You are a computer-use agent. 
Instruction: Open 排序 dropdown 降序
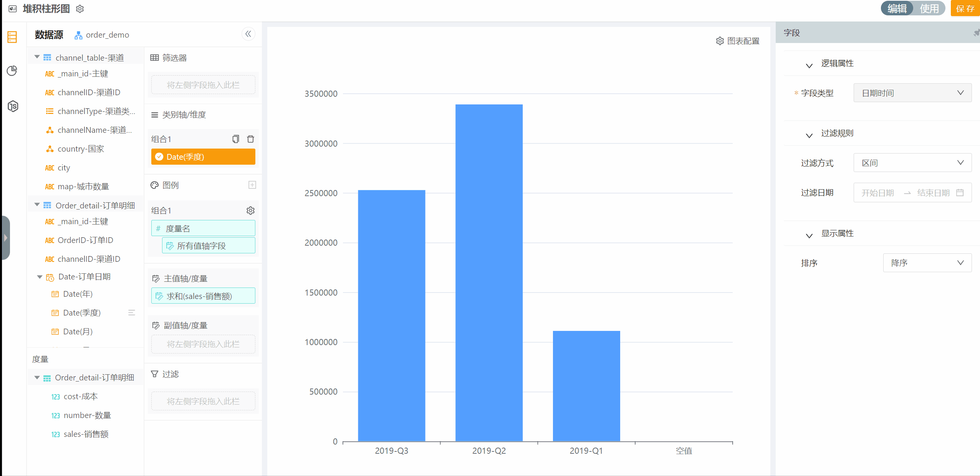coord(927,263)
